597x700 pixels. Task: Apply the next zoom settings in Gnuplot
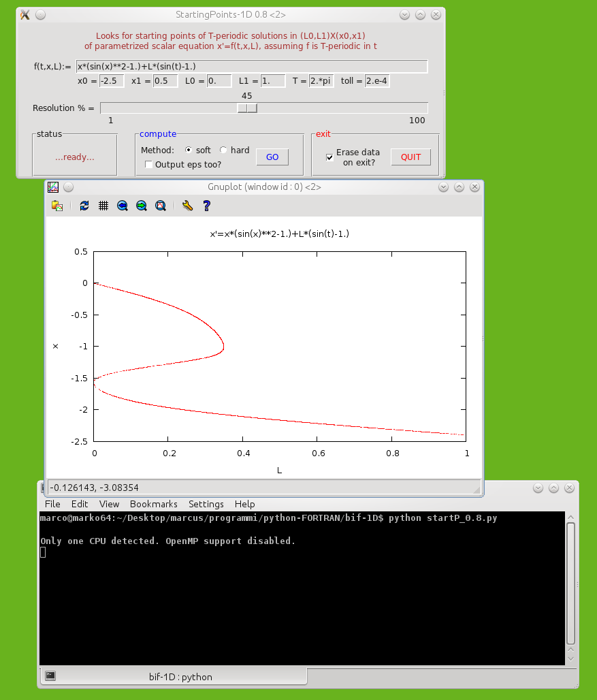tap(142, 206)
